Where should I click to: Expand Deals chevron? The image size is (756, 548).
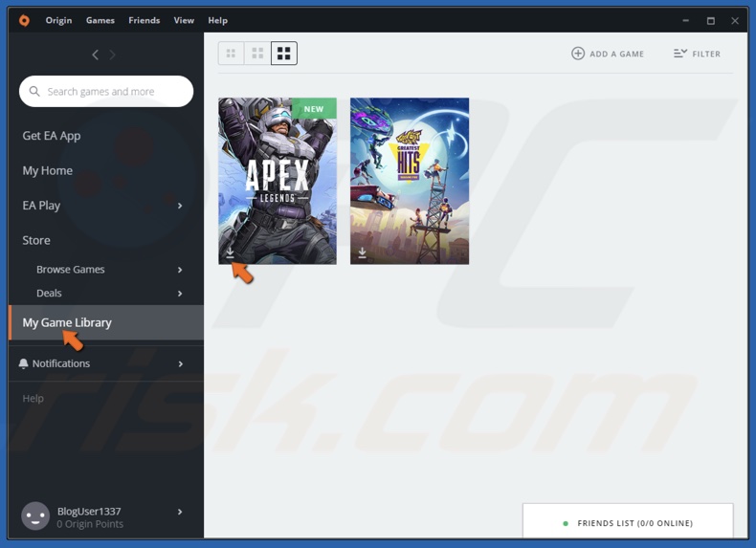180,294
